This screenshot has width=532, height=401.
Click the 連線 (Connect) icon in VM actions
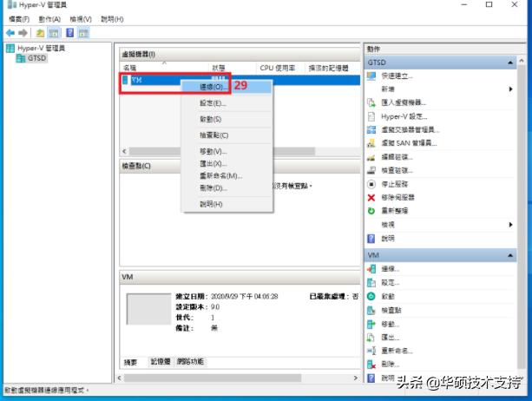point(371,269)
